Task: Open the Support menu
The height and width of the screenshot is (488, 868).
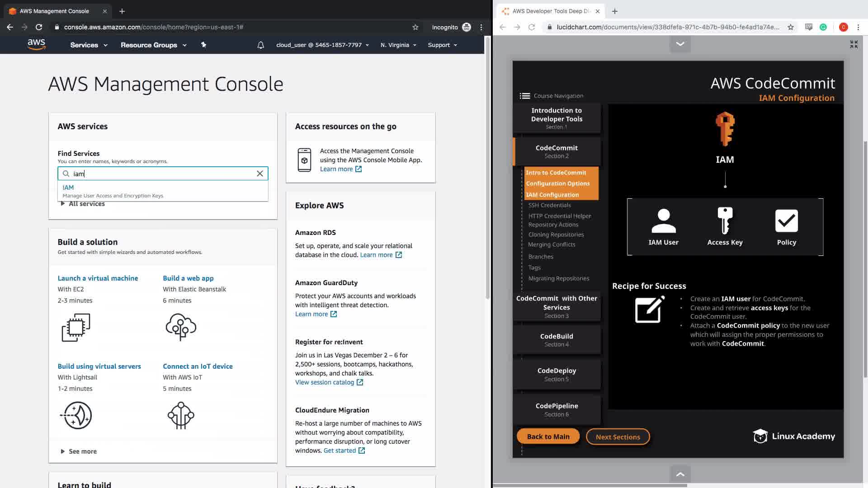Action: (x=442, y=45)
